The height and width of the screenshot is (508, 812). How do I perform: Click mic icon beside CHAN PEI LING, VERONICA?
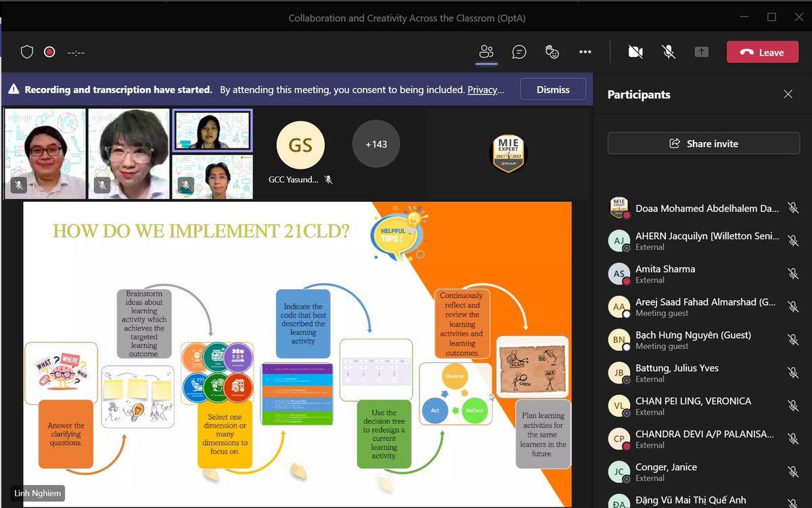tap(793, 406)
